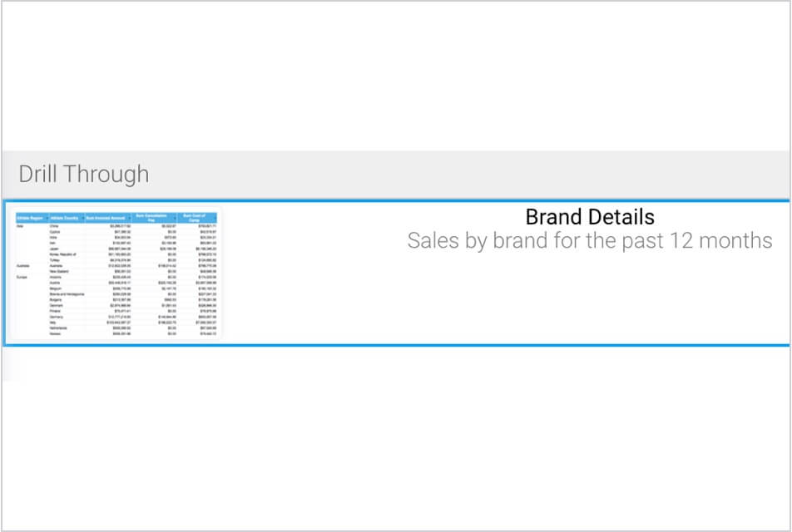Select the Australia region cell

[x=22, y=266]
